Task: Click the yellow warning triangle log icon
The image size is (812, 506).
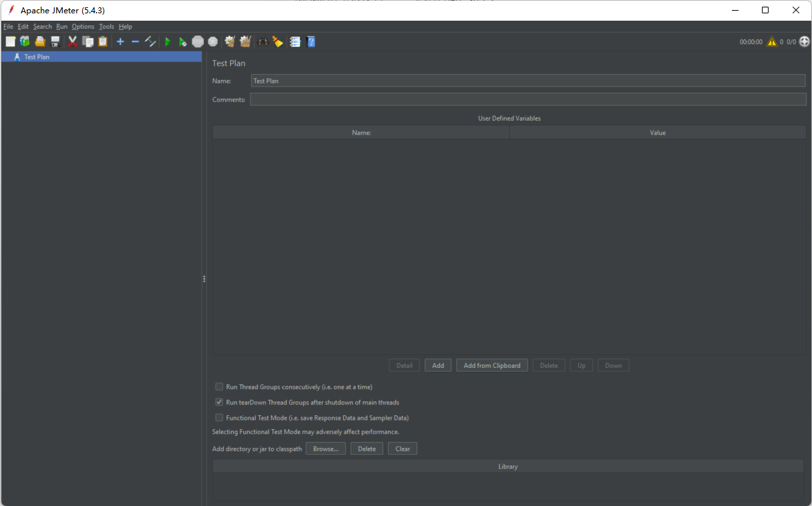Action: pyautogui.click(x=772, y=41)
